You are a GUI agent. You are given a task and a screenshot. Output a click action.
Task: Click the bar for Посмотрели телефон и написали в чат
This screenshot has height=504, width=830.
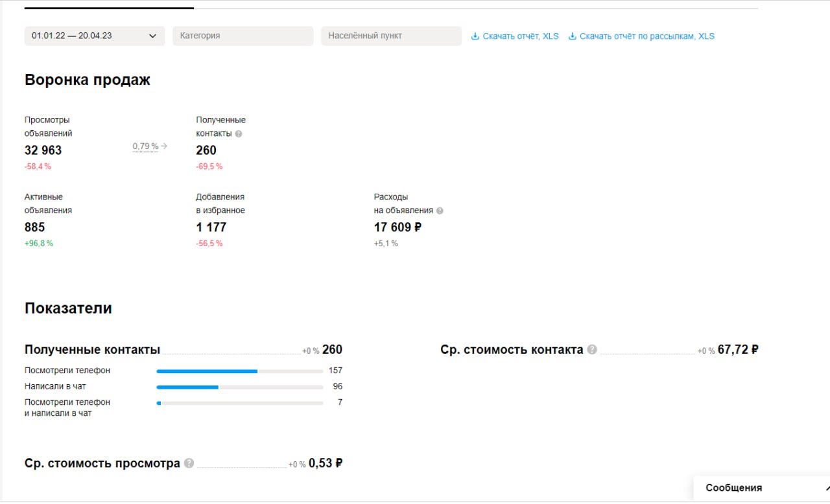tap(239, 403)
